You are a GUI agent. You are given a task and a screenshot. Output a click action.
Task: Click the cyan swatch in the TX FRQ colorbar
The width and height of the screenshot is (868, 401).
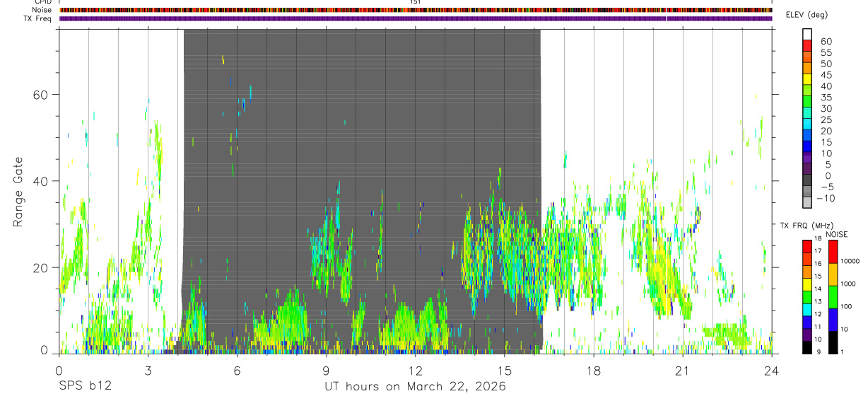(807, 310)
